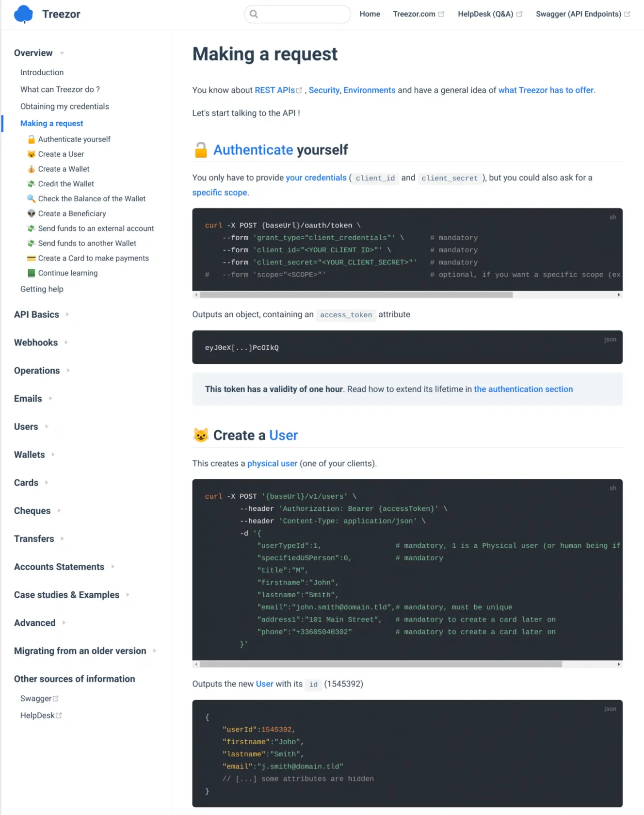Open the Home navigation item

point(370,14)
